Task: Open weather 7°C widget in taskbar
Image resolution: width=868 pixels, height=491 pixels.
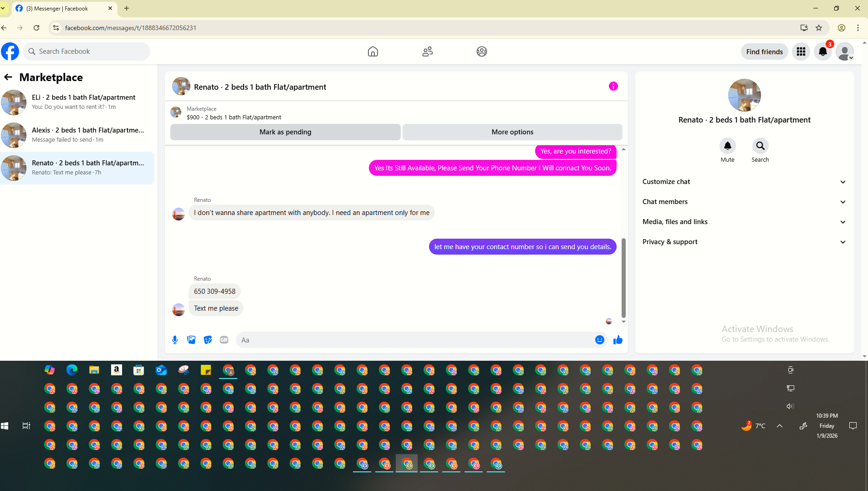Action: (x=753, y=426)
